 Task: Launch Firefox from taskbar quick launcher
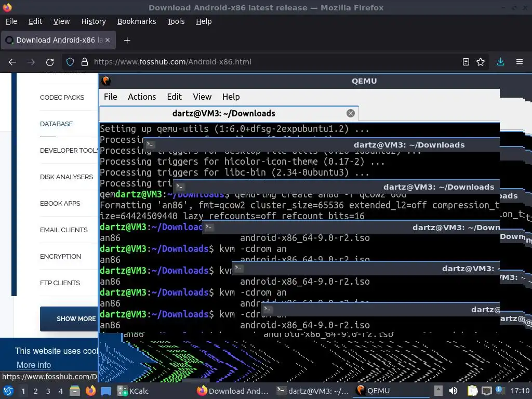pos(90,391)
